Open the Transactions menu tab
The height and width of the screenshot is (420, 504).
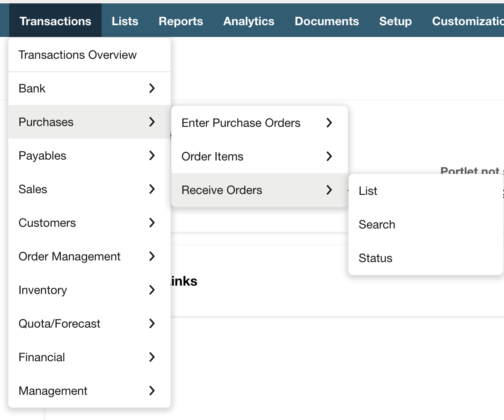coord(55,21)
